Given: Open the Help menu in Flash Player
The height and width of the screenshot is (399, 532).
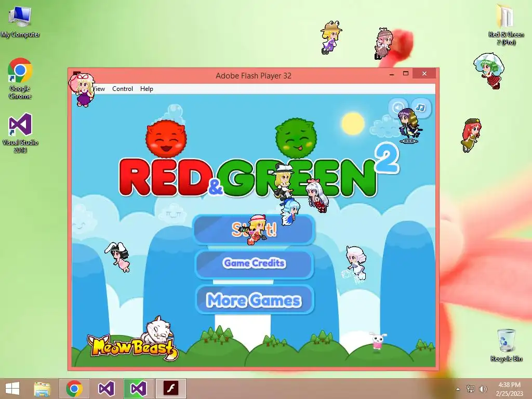Looking at the screenshot, I should pyautogui.click(x=147, y=88).
